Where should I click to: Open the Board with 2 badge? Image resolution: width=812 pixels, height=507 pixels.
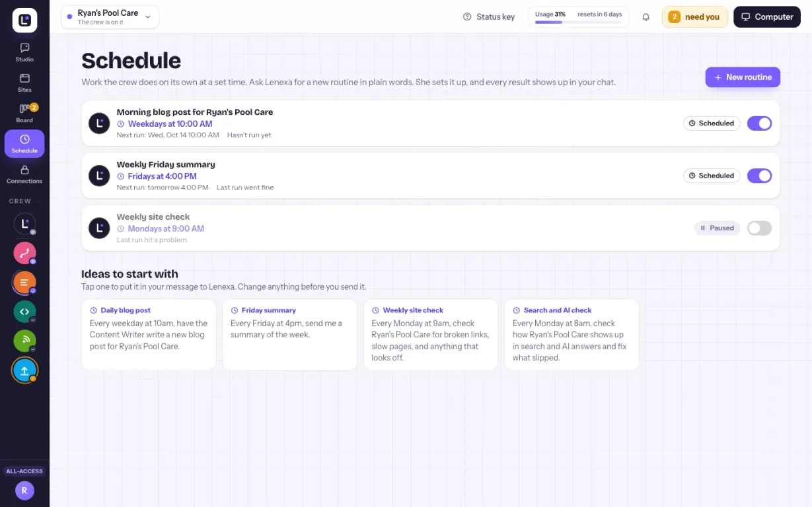tap(24, 113)
